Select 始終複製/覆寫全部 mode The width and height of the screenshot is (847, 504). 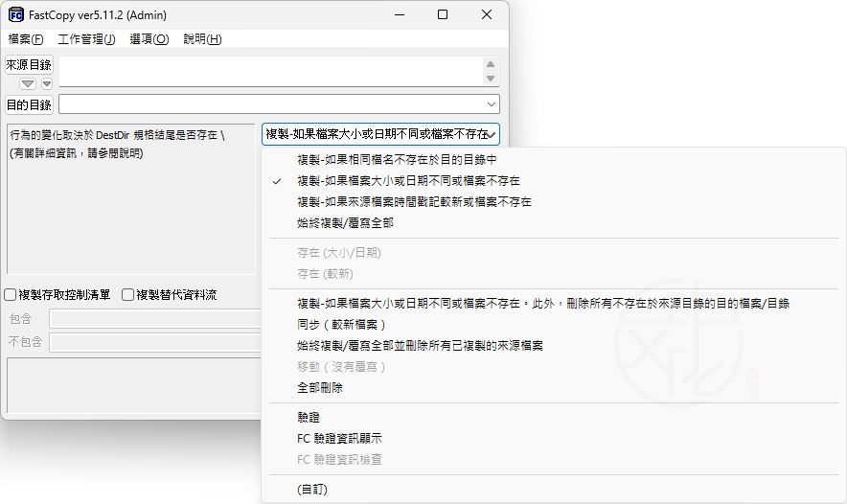(345, 223)
